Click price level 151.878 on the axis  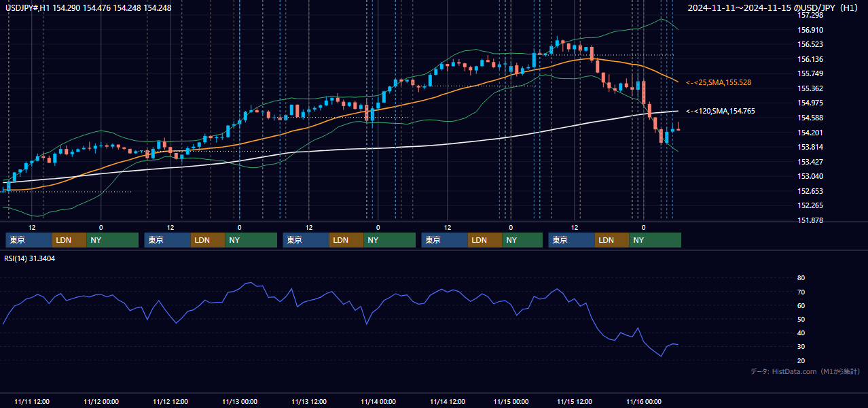pos(810,220)
